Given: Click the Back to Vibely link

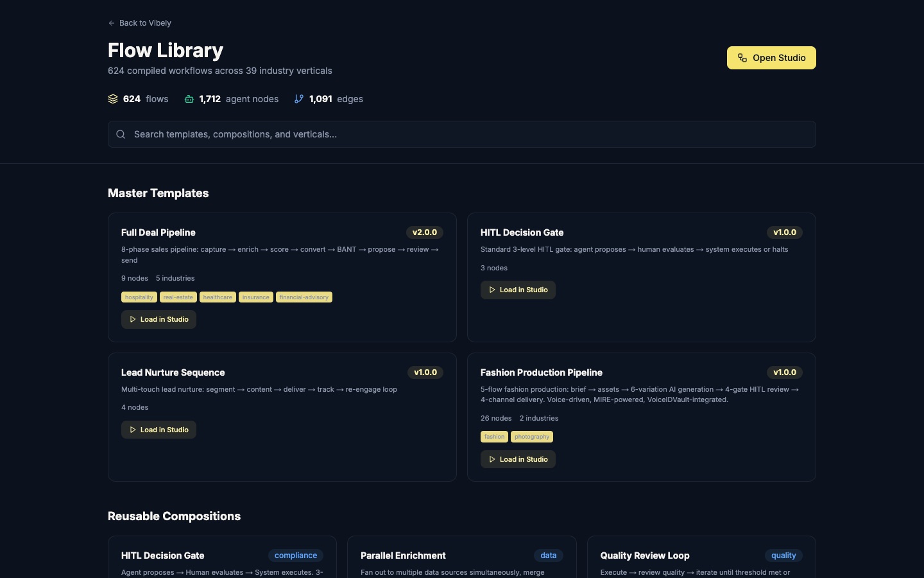Looking at the screenshot, I should (x=139, y=23).
